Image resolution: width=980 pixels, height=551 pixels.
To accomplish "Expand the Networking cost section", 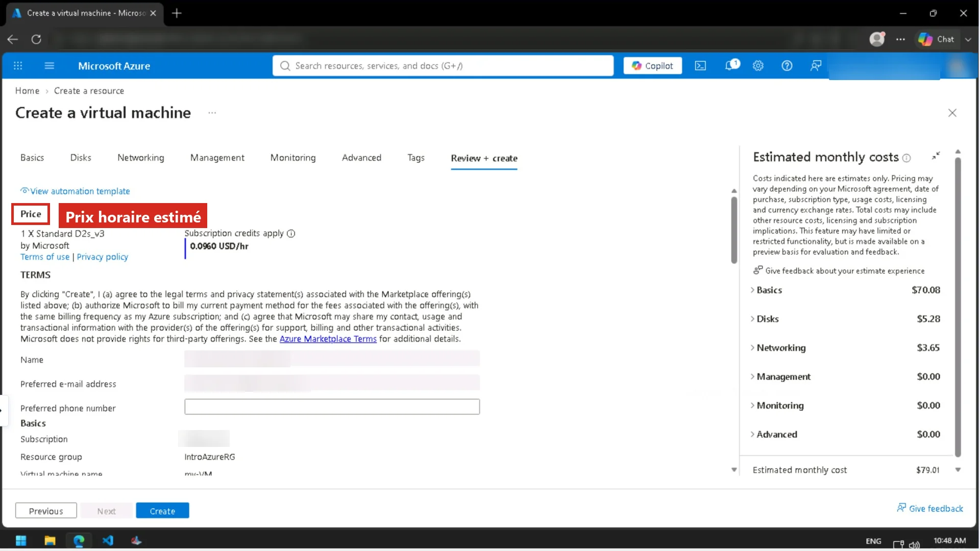I will [x=752, y=348].
